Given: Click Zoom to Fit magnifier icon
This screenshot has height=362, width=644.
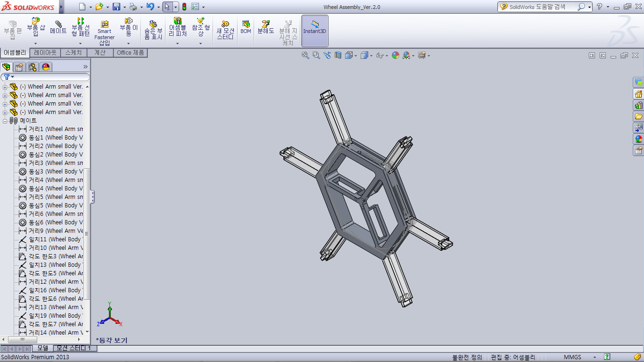Looking at the screenshot, I should tap(305, 55).
